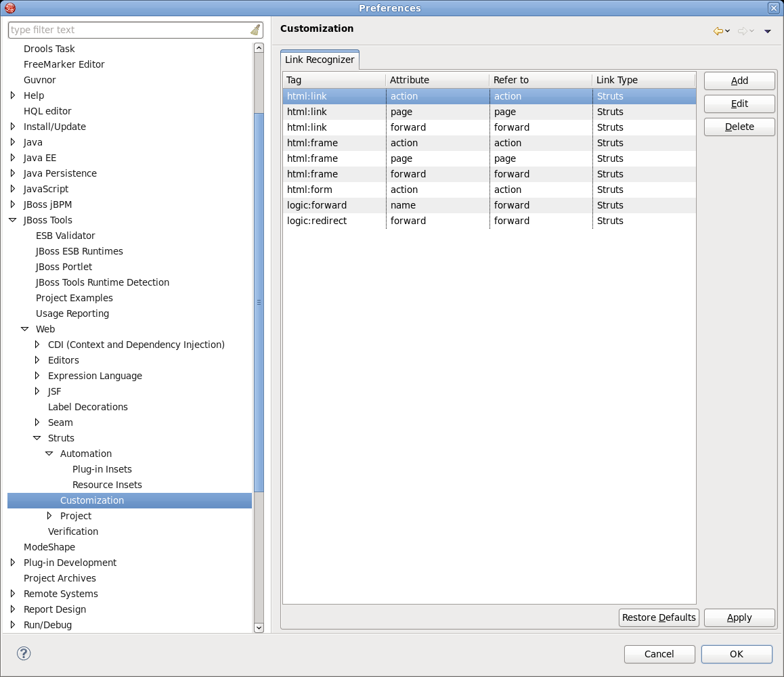Collapse the JBoss Tools tree node
784x677 pixels.
(x=13, y=220)
